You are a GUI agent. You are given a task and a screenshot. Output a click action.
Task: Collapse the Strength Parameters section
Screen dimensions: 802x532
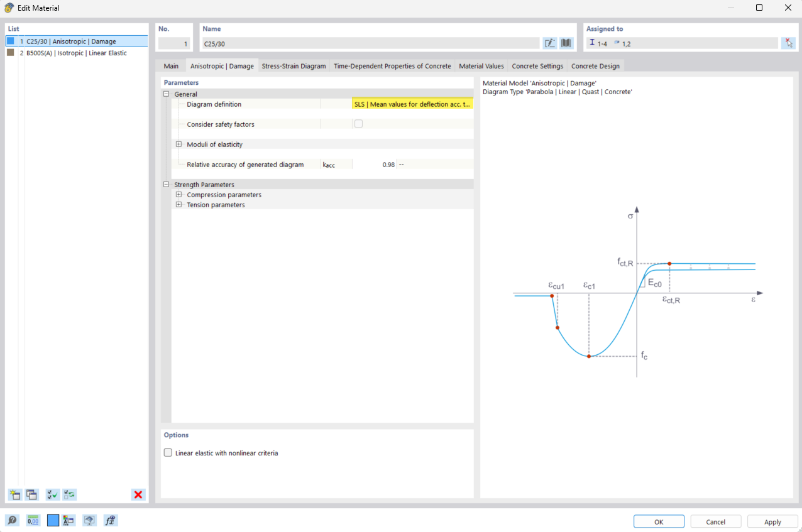click(166, 184)
